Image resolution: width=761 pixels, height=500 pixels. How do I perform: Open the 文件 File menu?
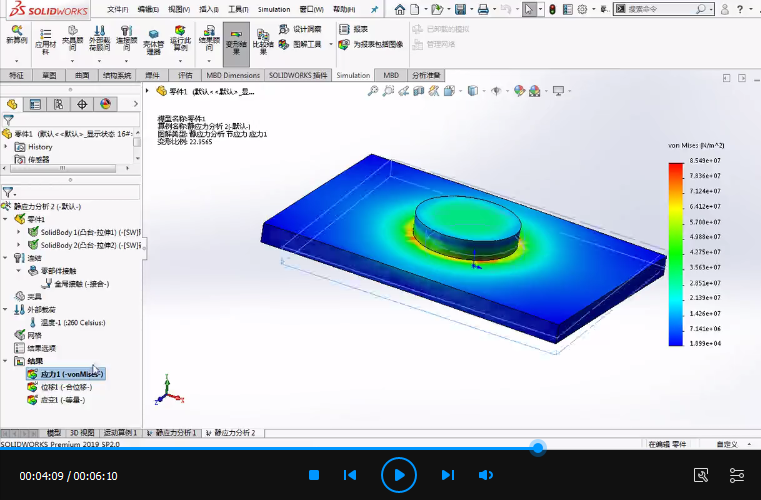click(x=117, y=9)
